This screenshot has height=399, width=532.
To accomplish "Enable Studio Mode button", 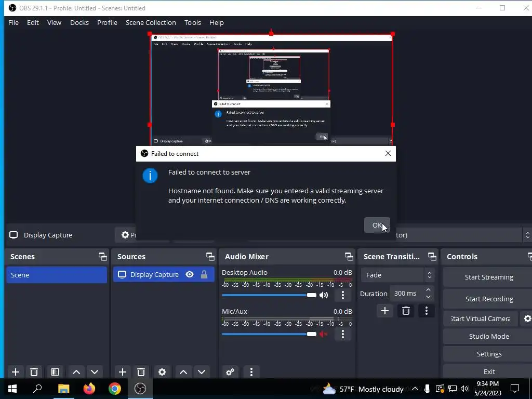I will click(488, 336).
